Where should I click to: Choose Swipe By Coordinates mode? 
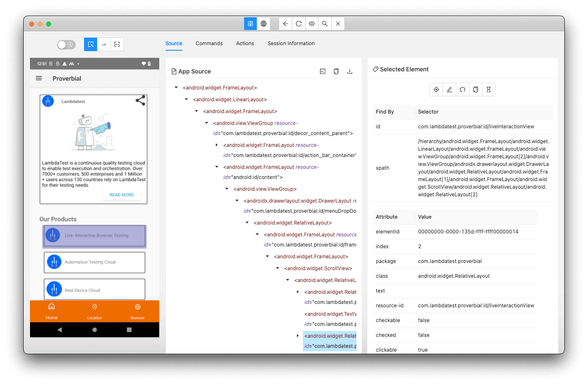tap(104, 44)
